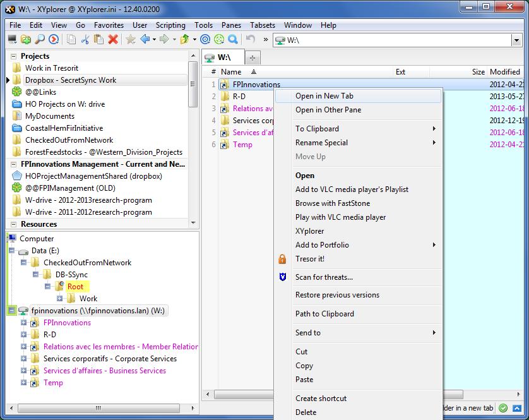529x420 pixels.
Task: Click the green checkmark in the status bar
Action: click(x=503, y=408)
